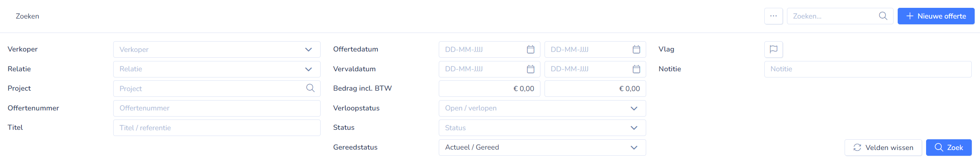Focus the Offertenummer input field

click(x=217, y=108)
